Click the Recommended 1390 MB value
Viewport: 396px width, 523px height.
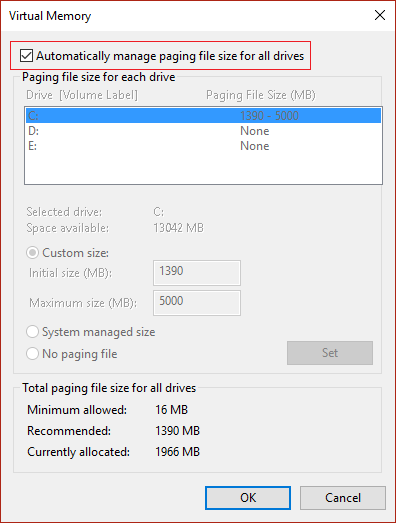click(x=177, y=431)
